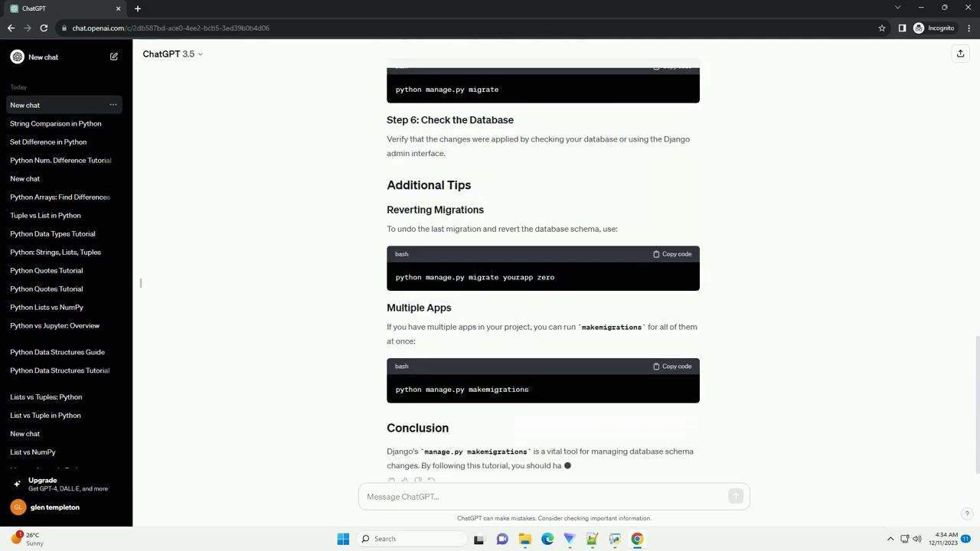
Task: Click the Incognito profile indicator
Action: pyautogui.click(x=934, y=28)
